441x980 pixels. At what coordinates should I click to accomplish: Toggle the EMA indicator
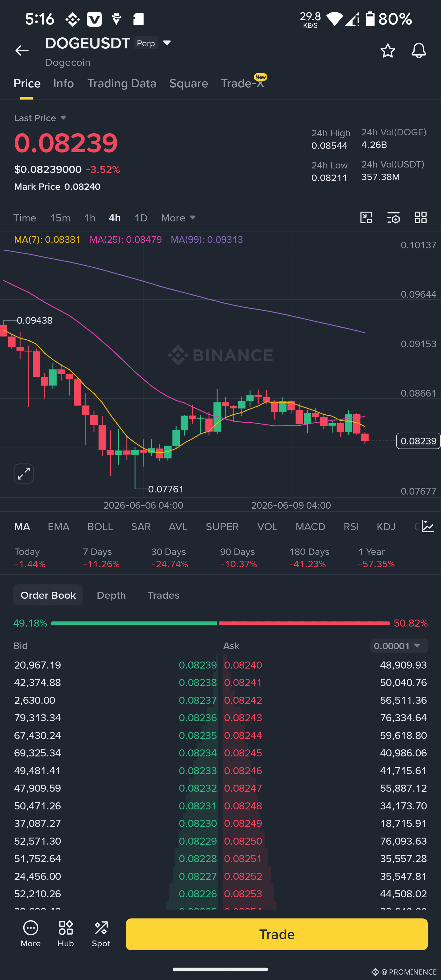click(x=58, y=526)
